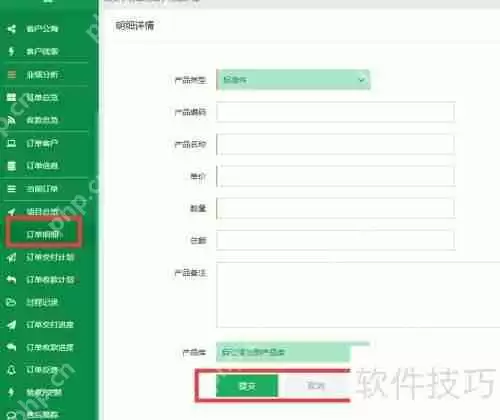Image resolution: width=500 pixels, height=420 pixels.
Task: Click into the 金额 input field
Action: 335,240
